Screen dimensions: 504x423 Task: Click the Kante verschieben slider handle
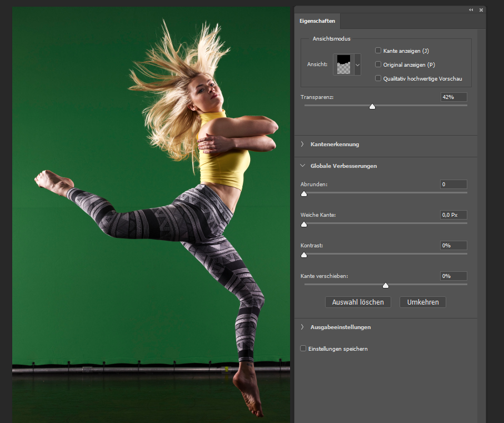coord(386,286)
